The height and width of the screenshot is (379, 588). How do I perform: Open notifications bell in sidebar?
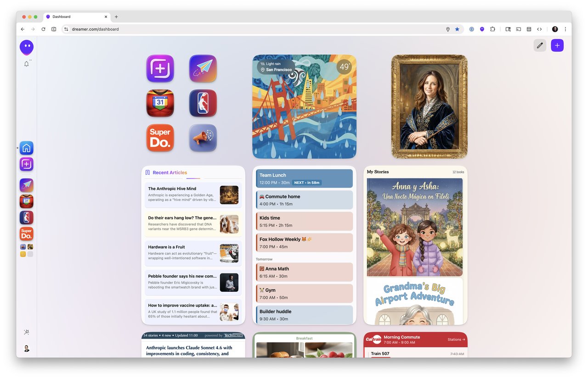27,64
